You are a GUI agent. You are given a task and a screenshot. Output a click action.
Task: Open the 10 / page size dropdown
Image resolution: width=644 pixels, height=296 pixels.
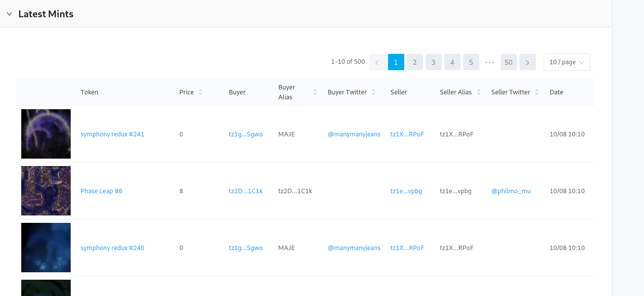point(566,62)
